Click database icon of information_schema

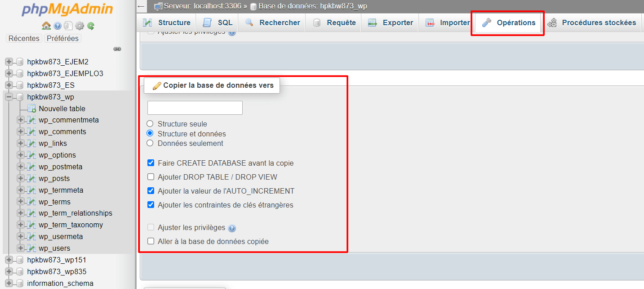click(19, 283)
